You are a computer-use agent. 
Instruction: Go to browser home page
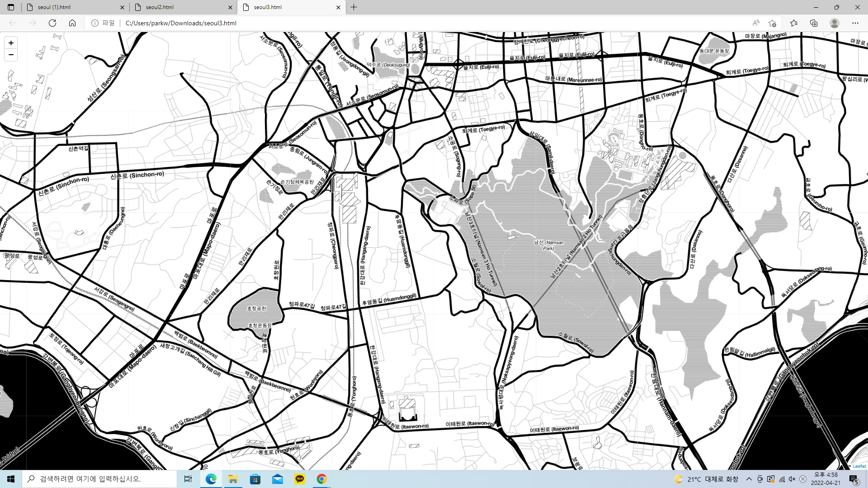pyautogui.click(x=72, y=23)
